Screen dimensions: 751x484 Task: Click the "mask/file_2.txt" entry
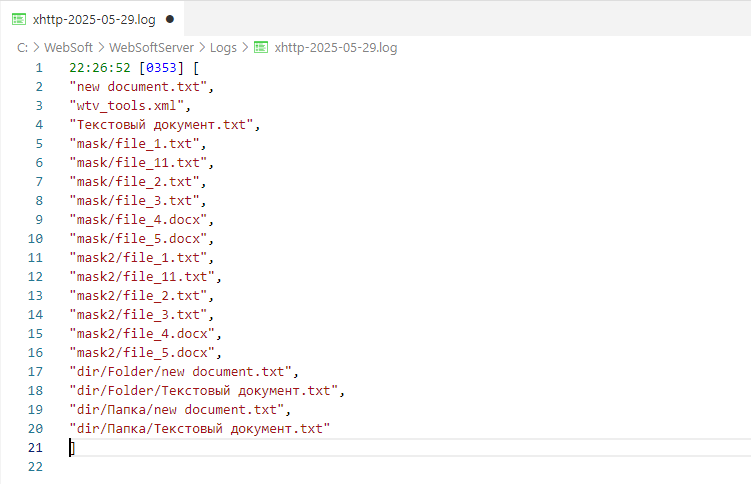tap(134, 182)
